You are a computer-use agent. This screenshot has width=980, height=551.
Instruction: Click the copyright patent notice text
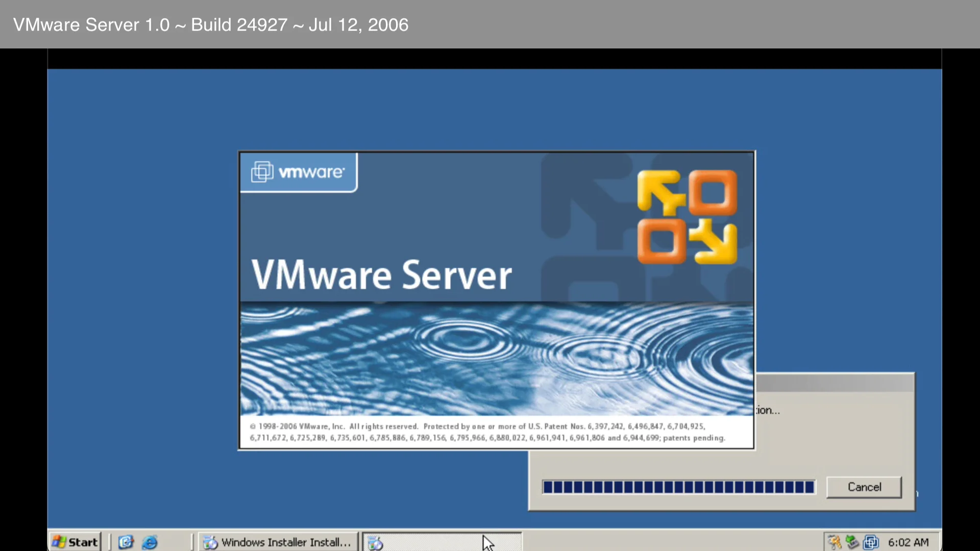(487, 432)
